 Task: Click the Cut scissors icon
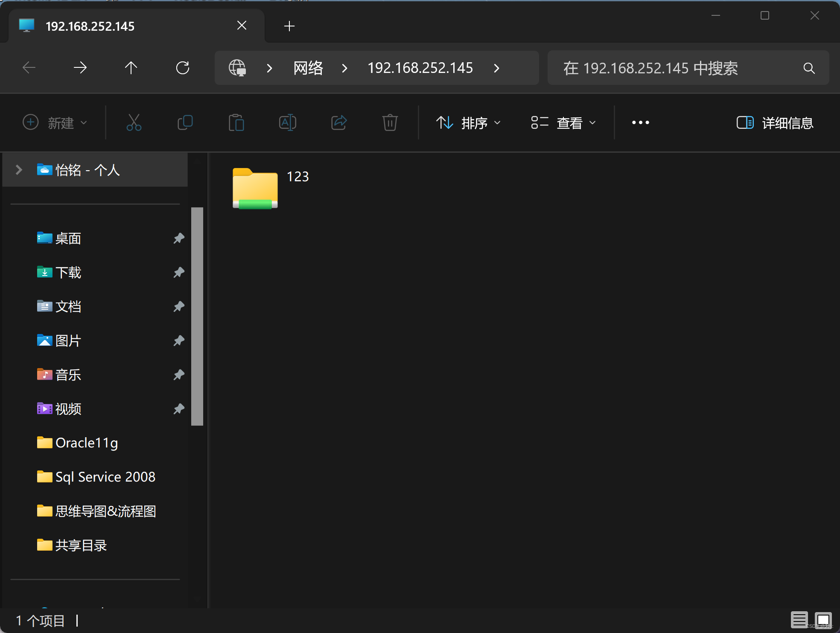[x=134, y=123]
